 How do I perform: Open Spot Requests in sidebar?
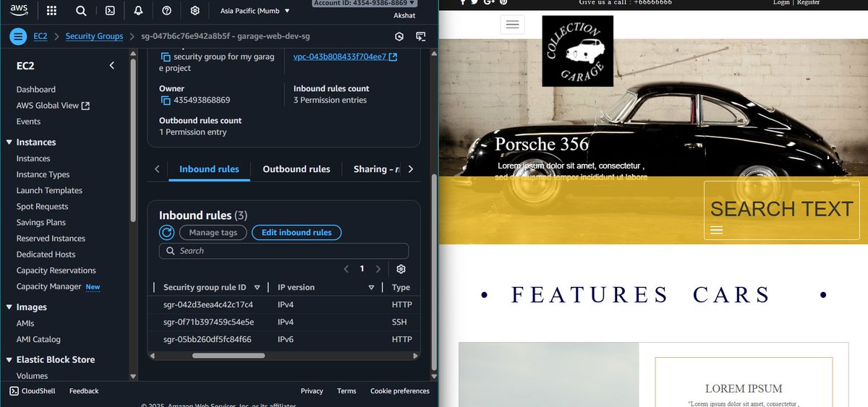coord(42,207)
